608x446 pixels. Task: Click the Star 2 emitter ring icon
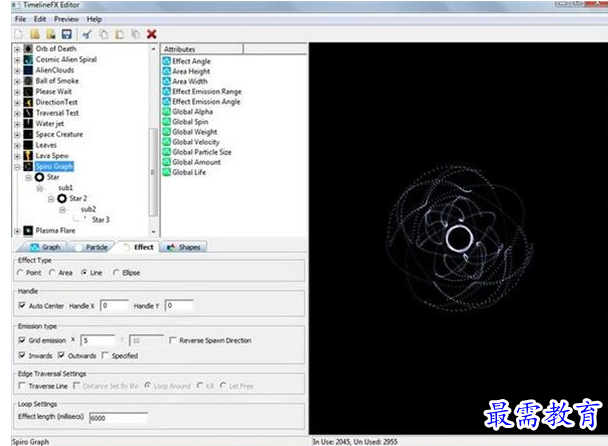[x=62, y=199]
